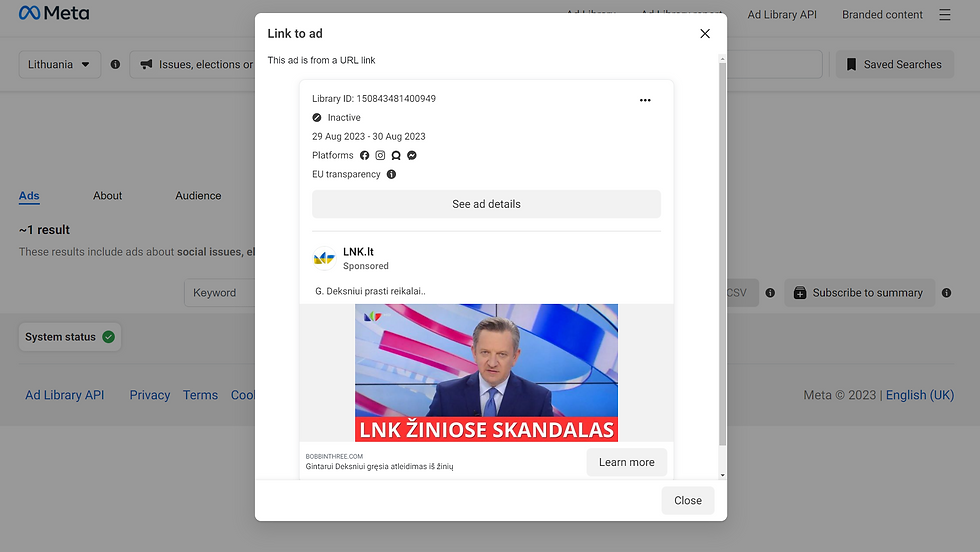The width and height of the screenshot is (980, 552).
Task: Click the megaphone ad category icon
Action: (x=146, y=64)
